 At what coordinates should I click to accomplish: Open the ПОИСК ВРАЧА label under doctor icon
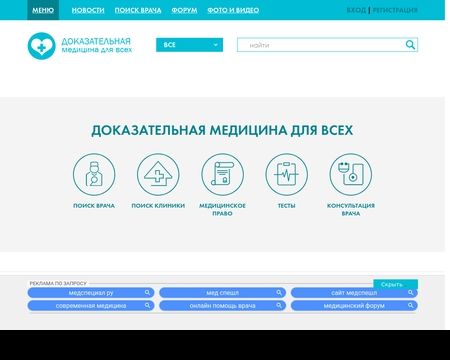(x=94, y=206)
